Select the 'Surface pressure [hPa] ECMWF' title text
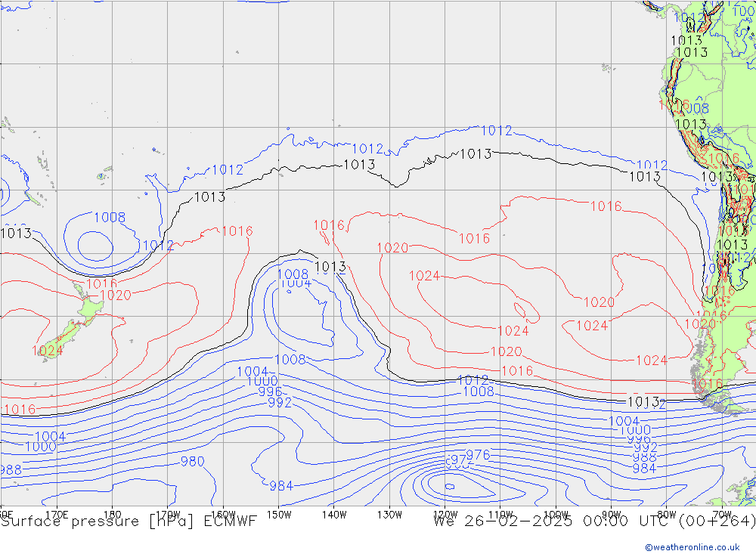Screen dimensions: 756x554 tap(129, 522)
